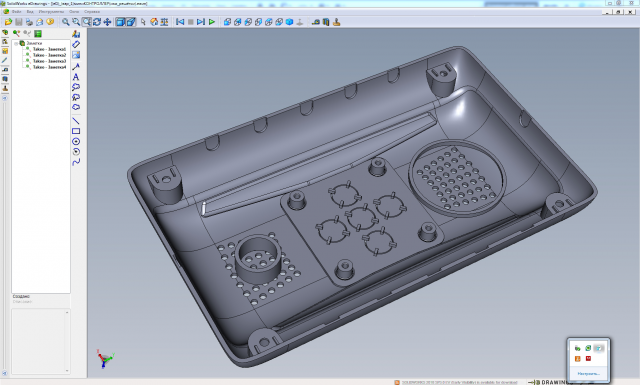Go to previous view in animation
Image resolution: width=640 pixels, height=385 pixels.
pos(180,22)
